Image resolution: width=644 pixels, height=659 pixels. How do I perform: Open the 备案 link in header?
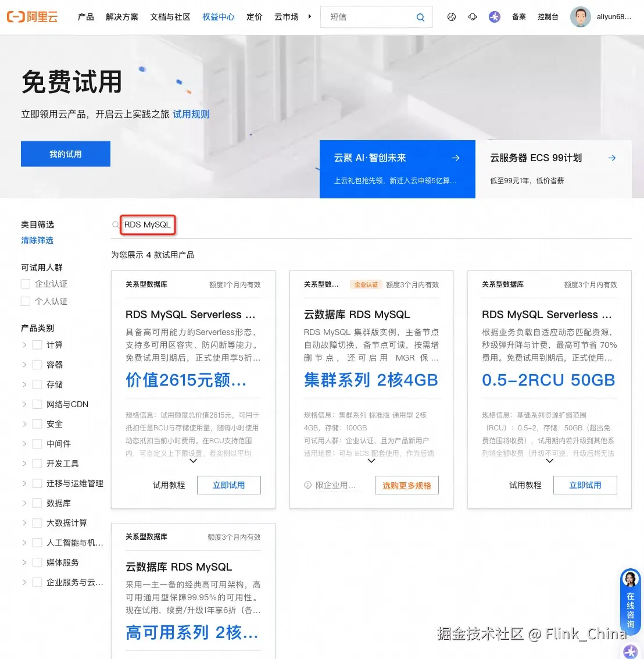click(x=519, y=17)
